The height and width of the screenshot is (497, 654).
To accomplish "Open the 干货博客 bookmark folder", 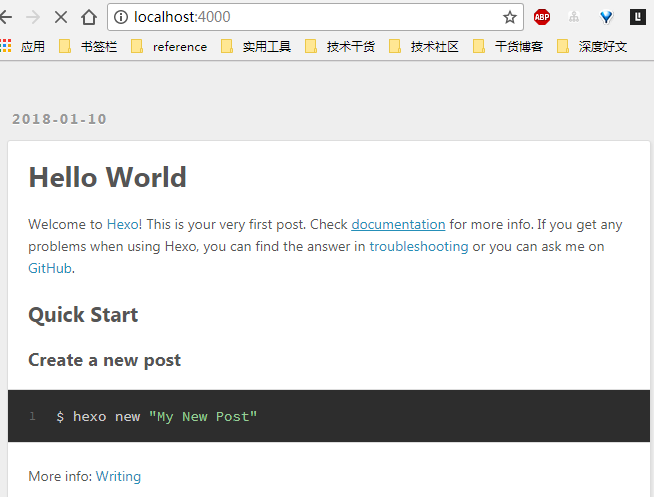I will [x=508, y=46].
